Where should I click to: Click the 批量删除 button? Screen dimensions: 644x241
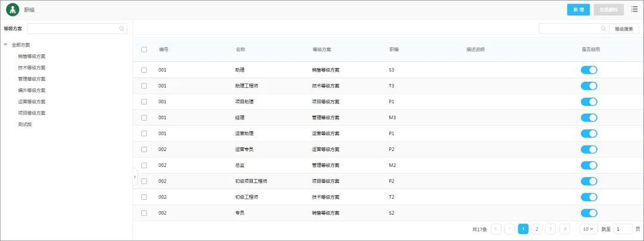point(609,10)
